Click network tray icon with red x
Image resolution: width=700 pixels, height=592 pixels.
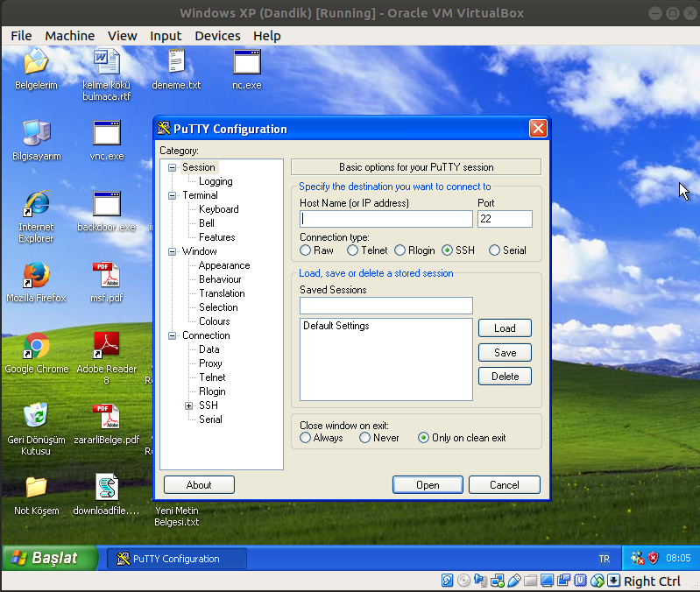tap(637, 558)
